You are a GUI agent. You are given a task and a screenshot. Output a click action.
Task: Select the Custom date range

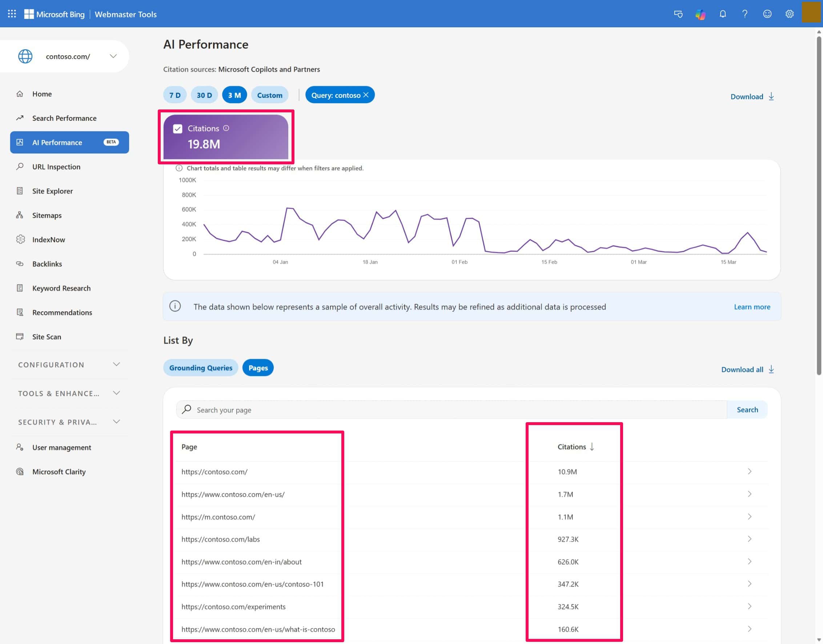coord(269,95)
